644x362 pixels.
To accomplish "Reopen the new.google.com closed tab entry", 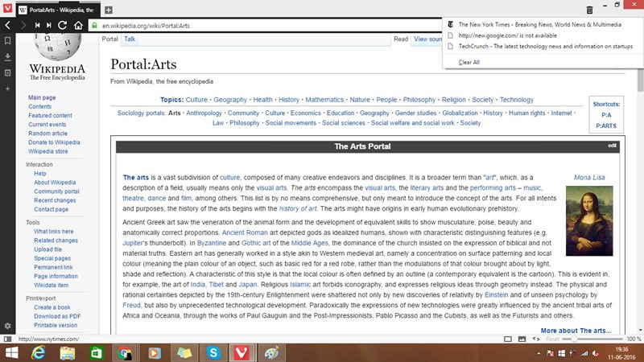I will coord(508,35).
